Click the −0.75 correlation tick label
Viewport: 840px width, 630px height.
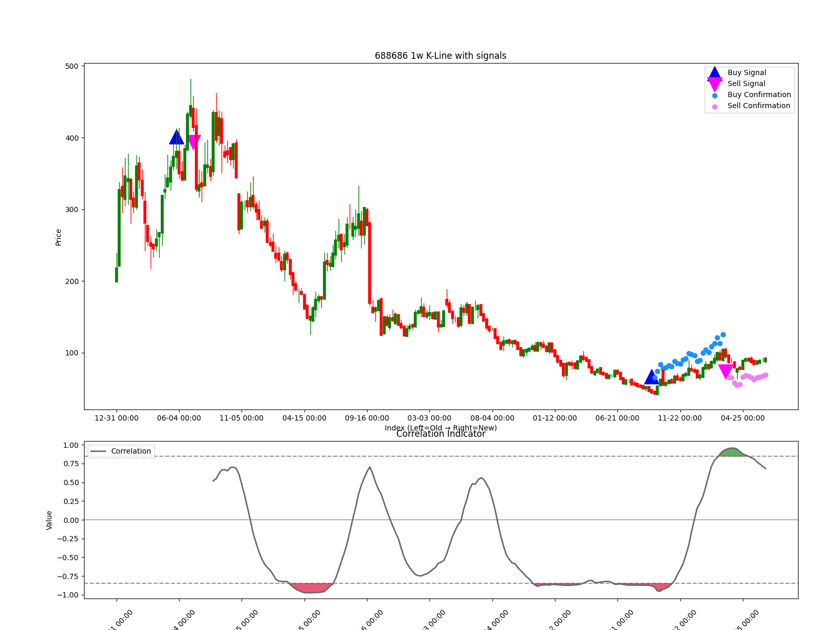(x=67, y=576)
